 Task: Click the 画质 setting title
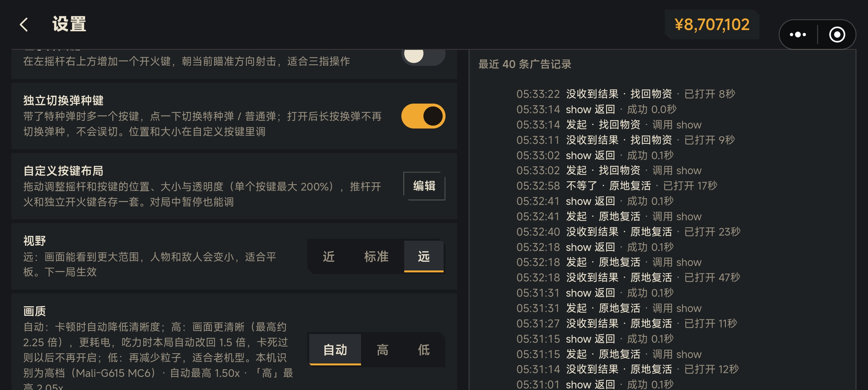click(35, 311)
